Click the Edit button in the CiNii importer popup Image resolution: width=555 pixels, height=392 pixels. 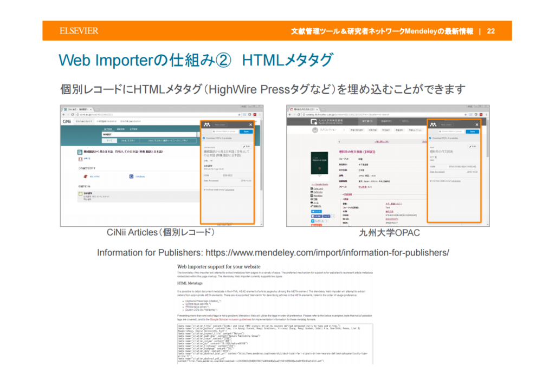[x=247, y=146]
